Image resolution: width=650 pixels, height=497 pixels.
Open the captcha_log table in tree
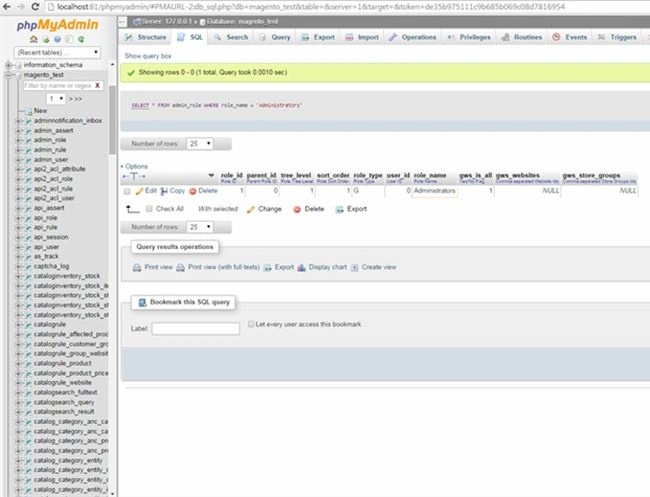[51, 267]
